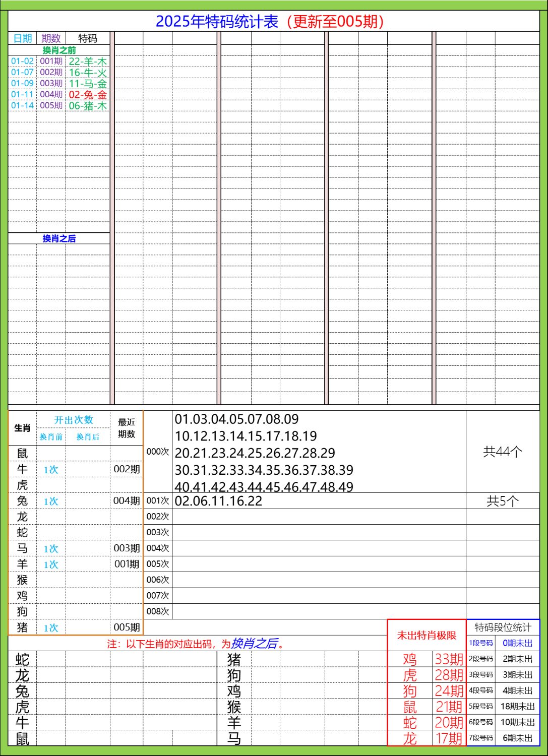Click the 期数 column header
The height and width of the screenshot is (756, 548).
click(50, 37)
